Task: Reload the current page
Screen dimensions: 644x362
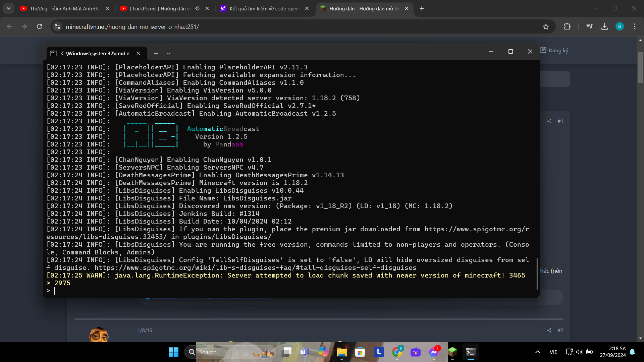Action: [x=39, y=26]
